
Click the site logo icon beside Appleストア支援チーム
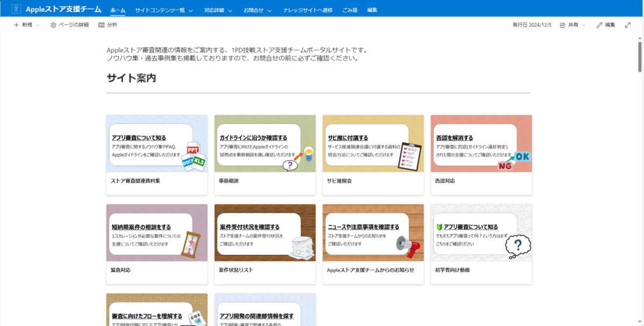(16, 10)
